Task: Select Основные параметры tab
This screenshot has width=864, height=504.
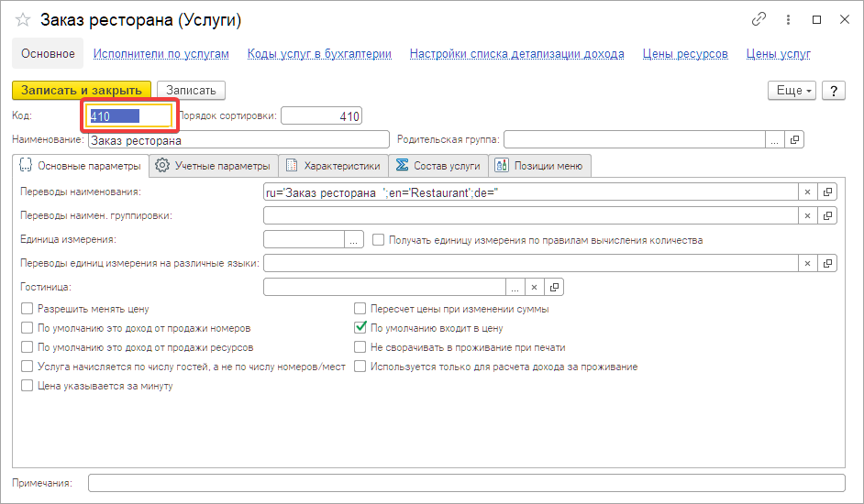Action: coord(81,166)
